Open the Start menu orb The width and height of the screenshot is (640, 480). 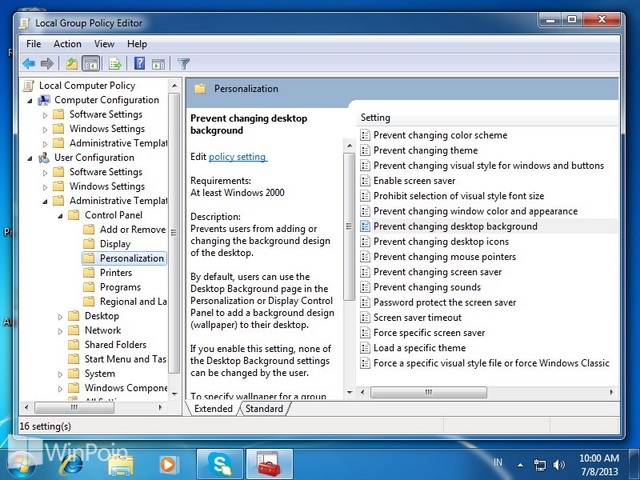[20, 464]
